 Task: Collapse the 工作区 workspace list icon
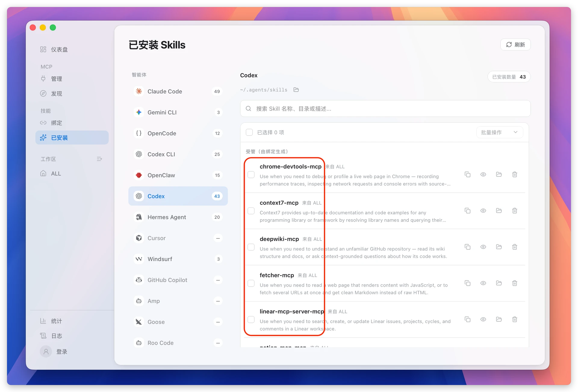click(x=99, y=159)
